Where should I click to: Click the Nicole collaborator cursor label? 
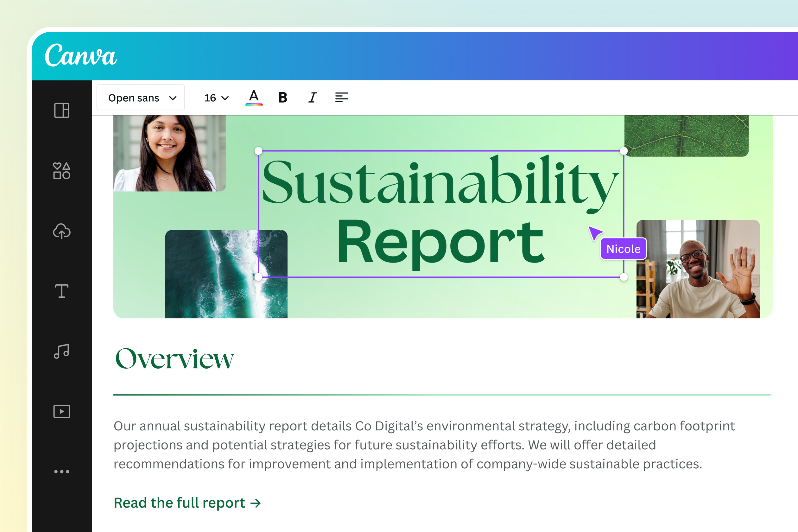point(623,249)
